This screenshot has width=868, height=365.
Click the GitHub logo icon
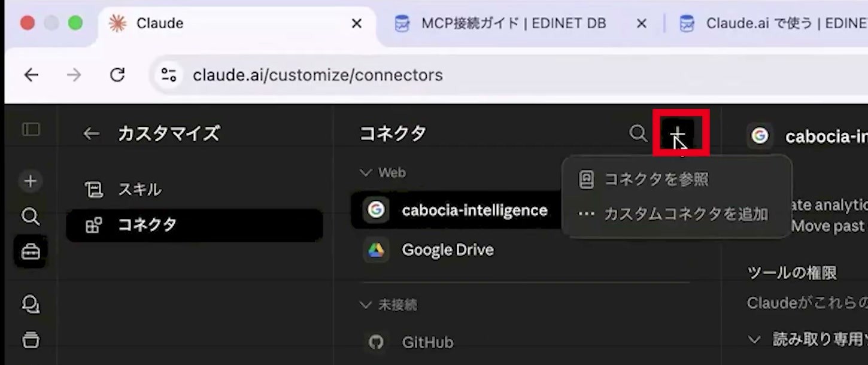tap(376, 342)
